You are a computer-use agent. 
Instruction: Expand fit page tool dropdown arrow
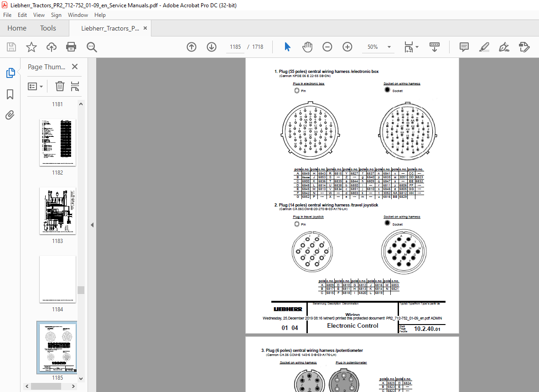(417, 47)
